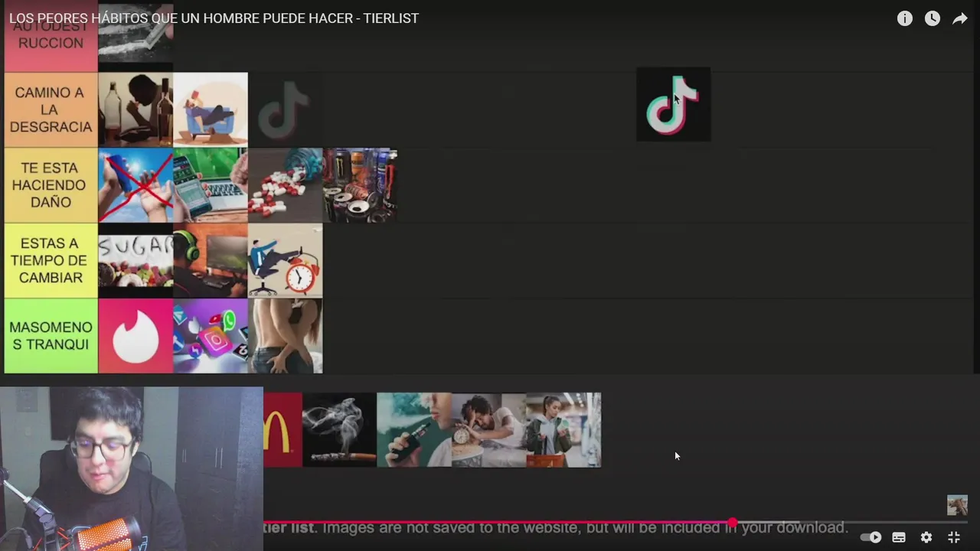
Task: Select the faded TikTok placeholder in tier row
Action: (284, 109)
